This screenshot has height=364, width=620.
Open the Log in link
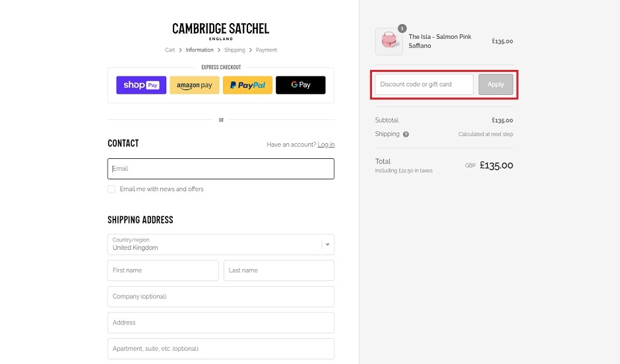point(326,144)
